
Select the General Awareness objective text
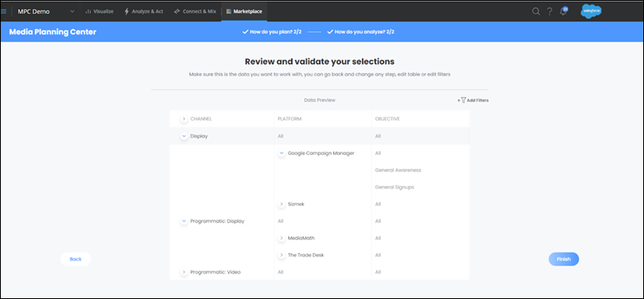coord(398,170)
